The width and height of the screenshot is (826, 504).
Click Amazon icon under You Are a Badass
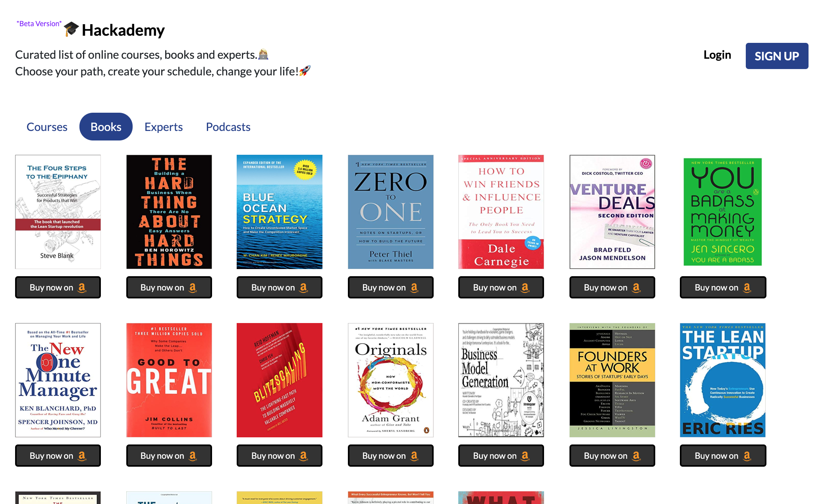pyautogui.click(x=747, y=287)
